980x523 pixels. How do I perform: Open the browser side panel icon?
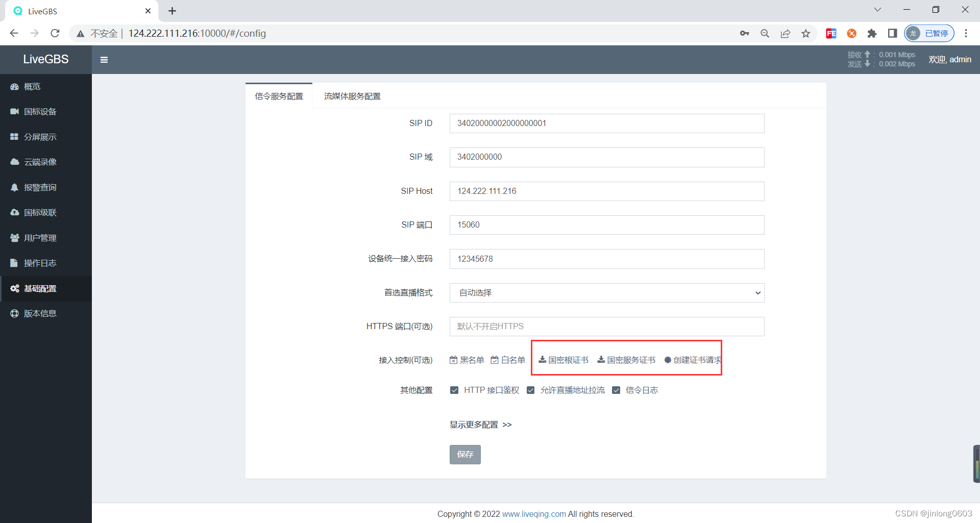click(x=892, y=33)
